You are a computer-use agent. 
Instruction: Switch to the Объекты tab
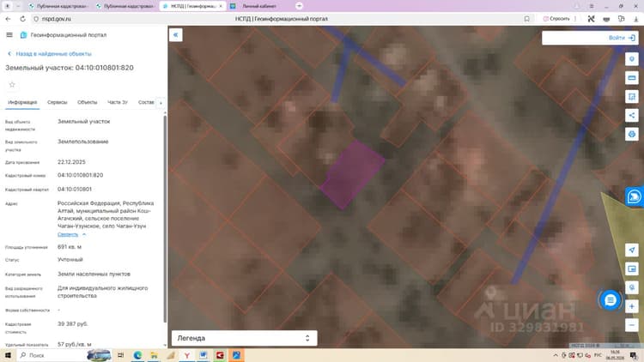pyautogui.click(x=87, y=102)
